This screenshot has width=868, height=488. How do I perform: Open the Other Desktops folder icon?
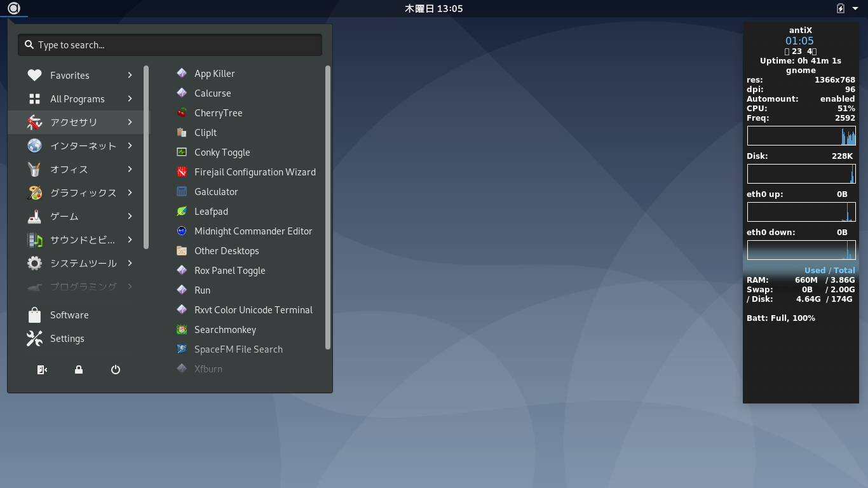coord(182,250)
